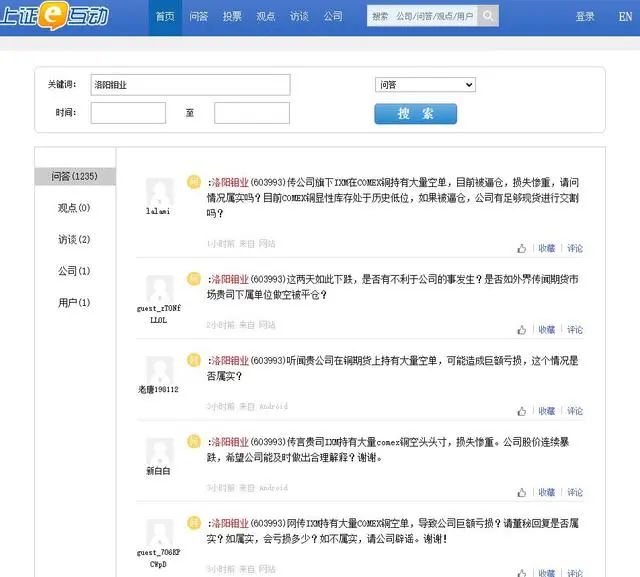Image resolution: width=640 pixels, height=577 pixels.
Task: Click username 新白白
Action: 158,471
